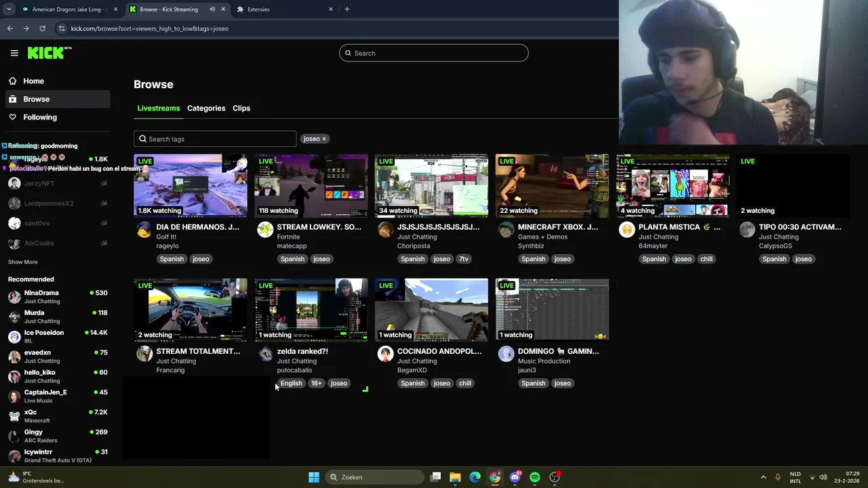Select the Livestreams tab
This screenshot has width=868, height=488.
click(x=158, y=108)
